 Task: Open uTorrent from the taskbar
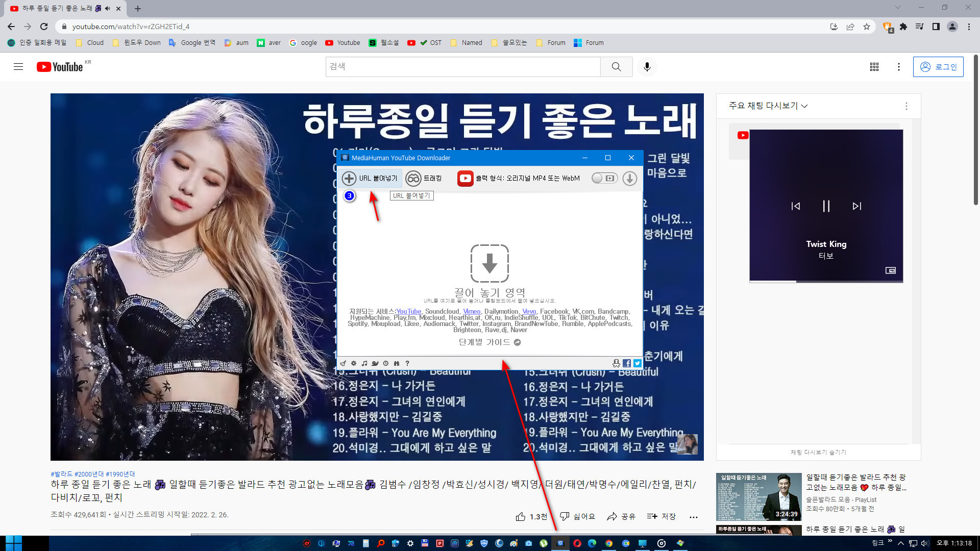coord(544,543)
